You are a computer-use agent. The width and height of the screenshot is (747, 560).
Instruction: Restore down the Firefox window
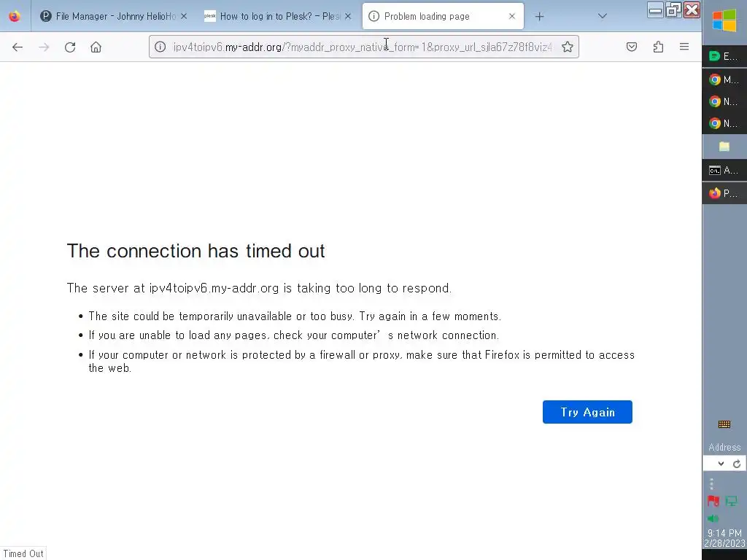673,9
